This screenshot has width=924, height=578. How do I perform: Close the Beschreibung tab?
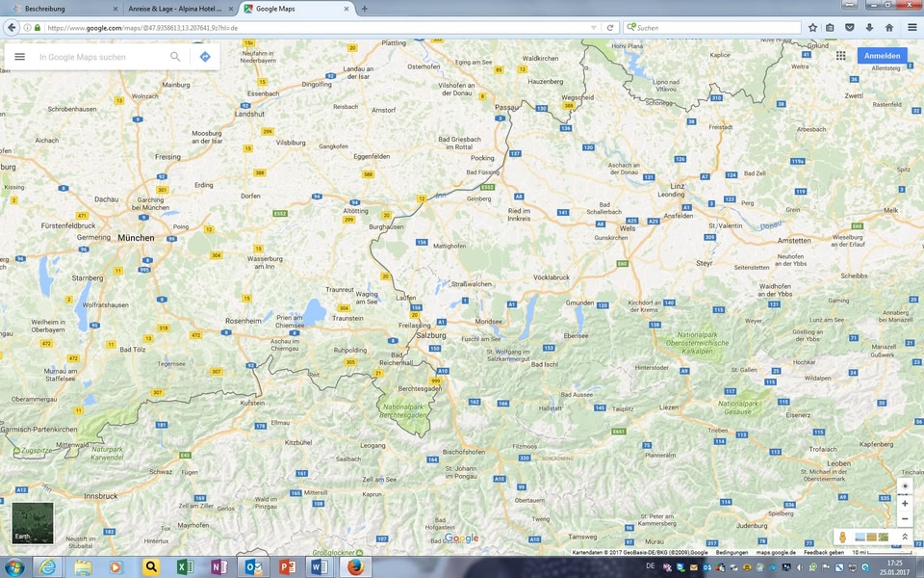pyautogui.click(x=115, y=9)
